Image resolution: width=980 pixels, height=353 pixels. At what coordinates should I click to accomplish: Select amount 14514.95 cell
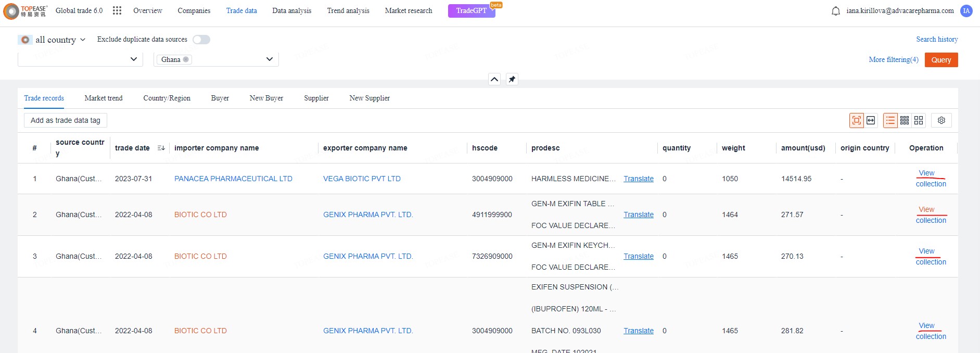pos(796,179)
